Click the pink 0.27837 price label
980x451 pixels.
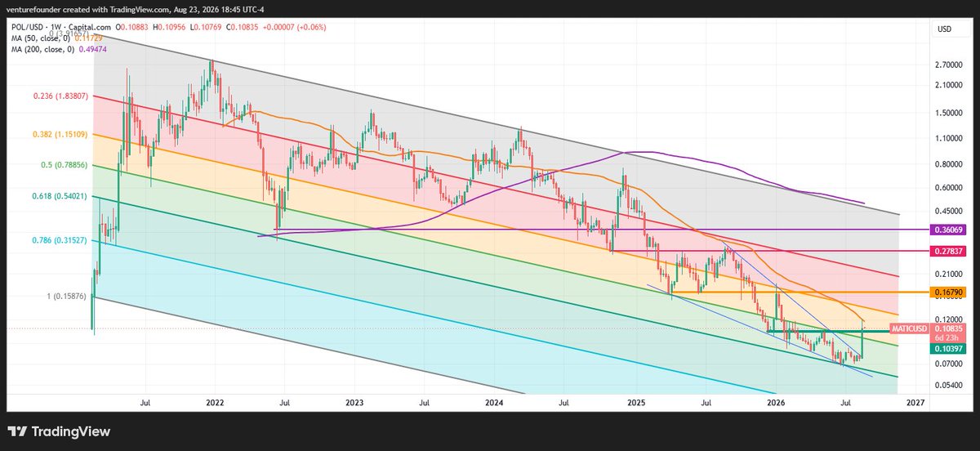950,252
